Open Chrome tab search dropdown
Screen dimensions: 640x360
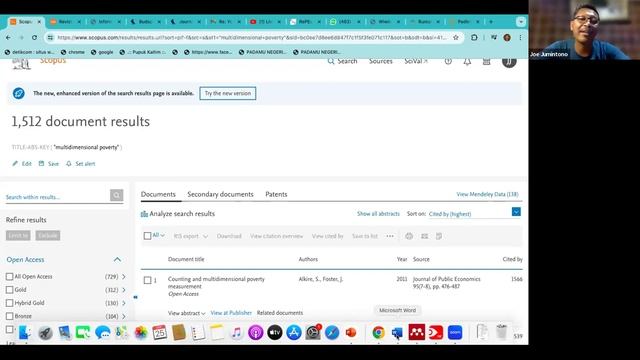click(x=520, y=22)
